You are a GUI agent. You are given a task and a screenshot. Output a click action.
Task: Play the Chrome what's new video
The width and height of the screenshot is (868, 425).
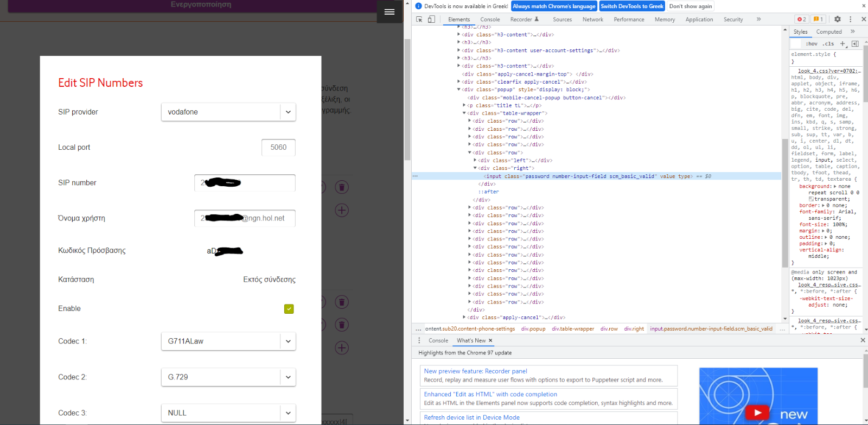click(x=757, y=413)
